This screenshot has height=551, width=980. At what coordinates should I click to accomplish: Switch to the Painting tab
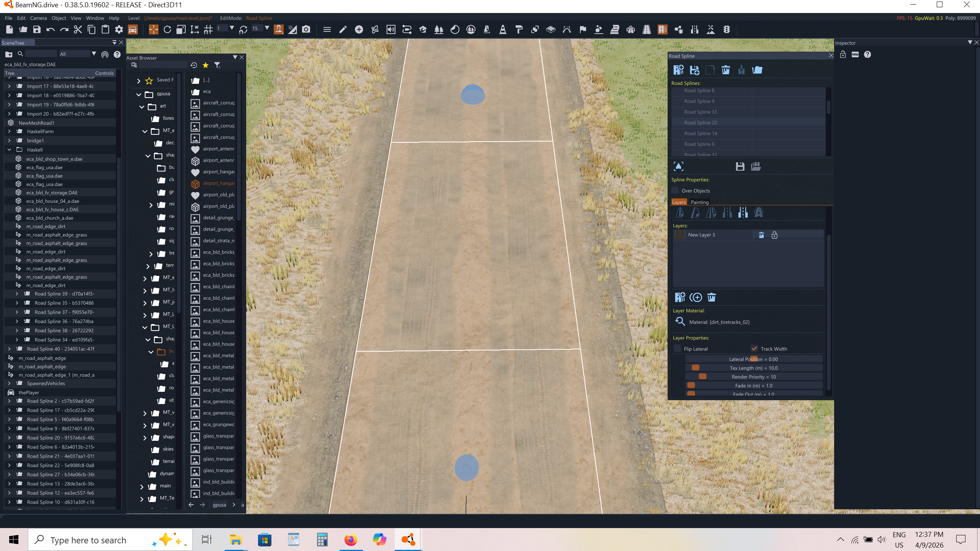[x=699, y=202]
